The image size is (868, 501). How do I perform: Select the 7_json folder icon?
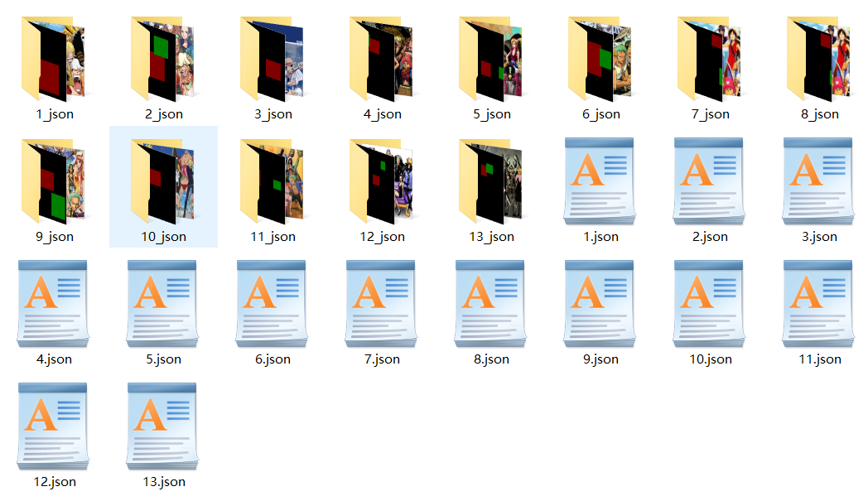coord(710,59)
